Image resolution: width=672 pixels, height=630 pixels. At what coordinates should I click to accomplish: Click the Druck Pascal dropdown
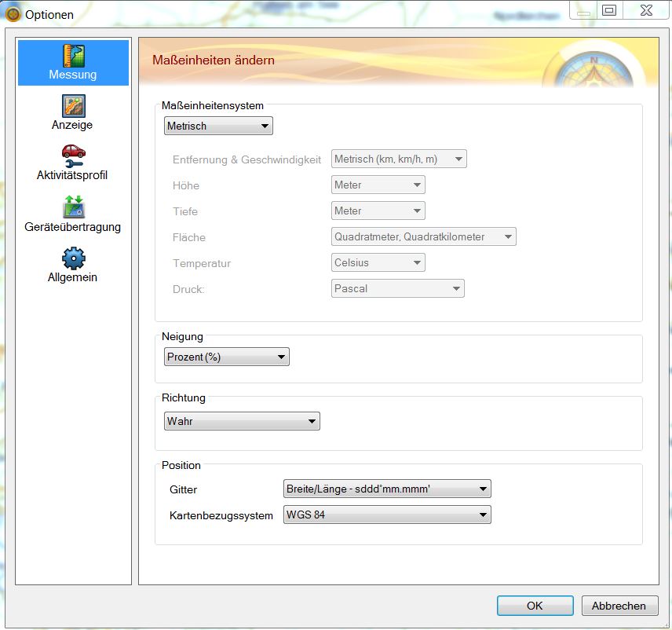point(397,288)
